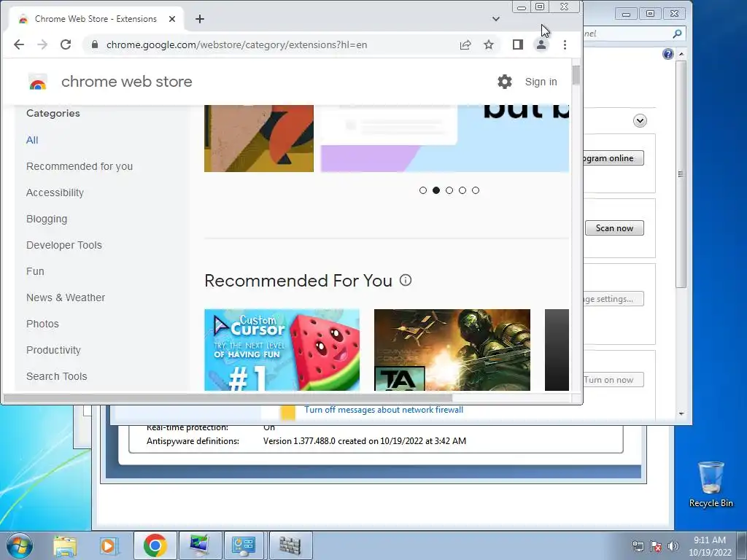The width and height of the screenshot is (747, 560).
Task: Click Chrome horizontal scrollbar
Action: tap(228, 397)
